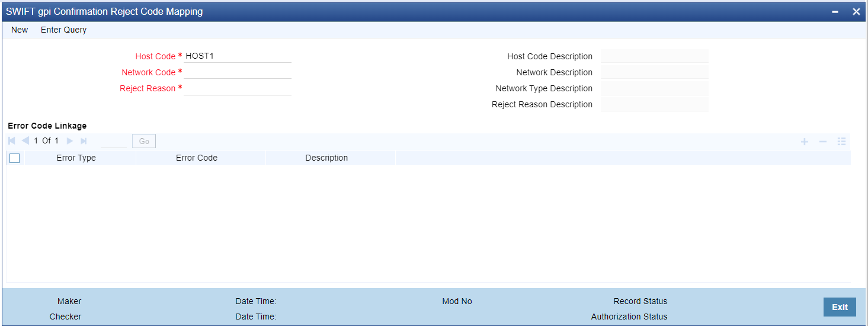
Task: Click the '1 Of 1' page indicator
Action: pyautogui.click(x=46, y=141)
